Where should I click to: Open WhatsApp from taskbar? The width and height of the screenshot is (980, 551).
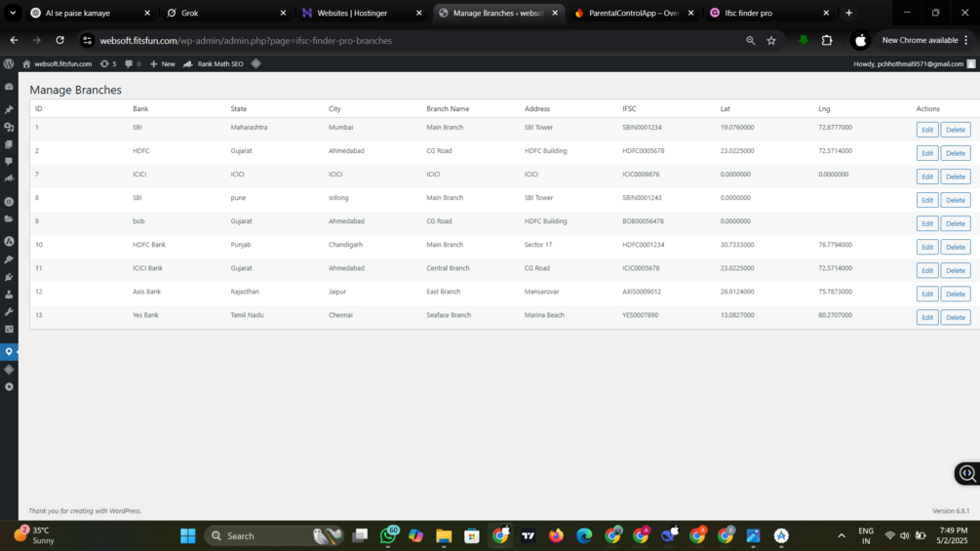pyautogui.click(x=388, y=535)
